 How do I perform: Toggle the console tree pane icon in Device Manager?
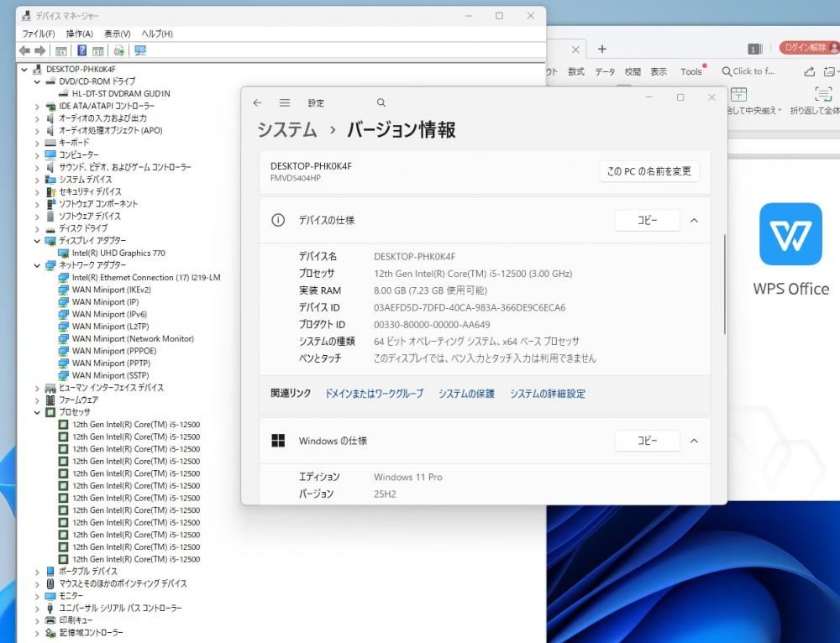pyautogui.click(x=61, y=51)
